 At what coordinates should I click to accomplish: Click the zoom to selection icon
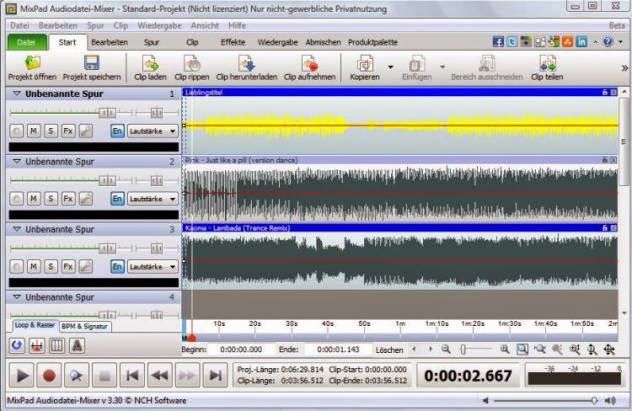pyautogui.click(x=522, y=349)
